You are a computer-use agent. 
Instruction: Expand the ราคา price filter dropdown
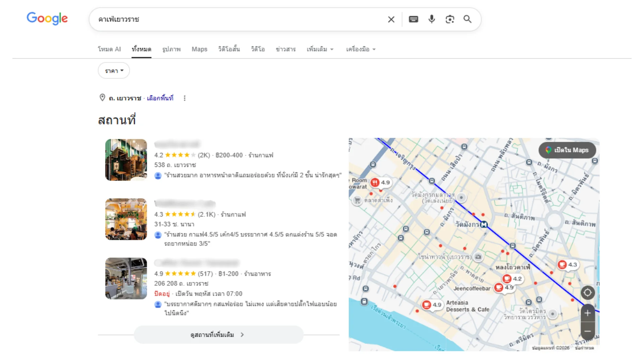click(114, 71)
